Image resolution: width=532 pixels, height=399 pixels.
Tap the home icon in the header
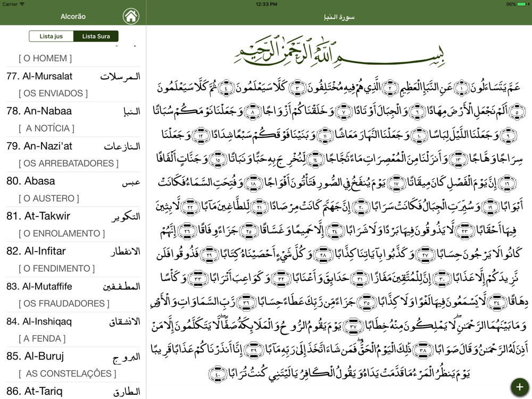(x=131, y=16)
